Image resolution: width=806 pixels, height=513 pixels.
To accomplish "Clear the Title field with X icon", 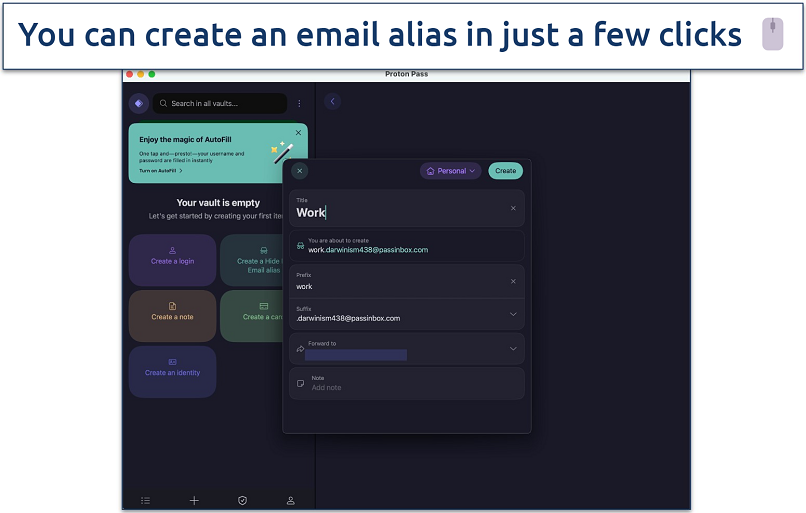I will click(x=513, y=208).
